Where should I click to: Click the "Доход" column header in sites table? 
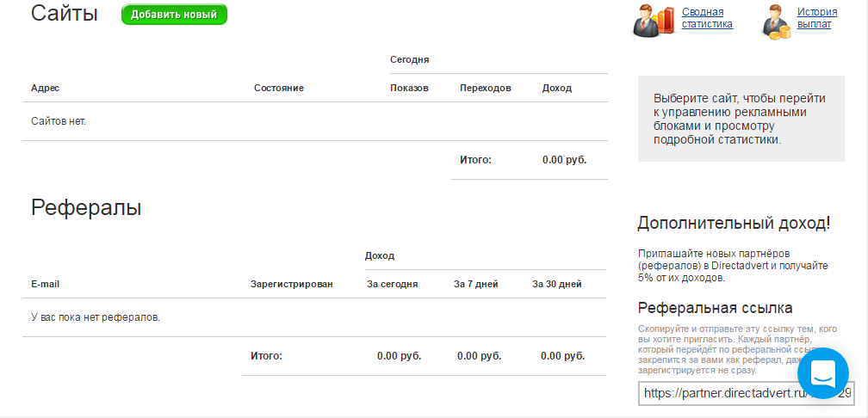pos(557,89)
